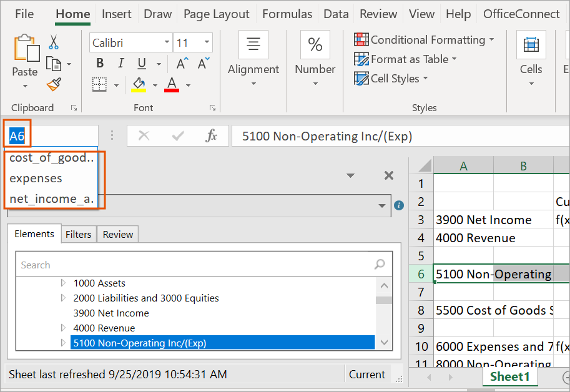Open Cell Styles menu
The height and width of the screenshot is (392, 570).
(x=391, y=79)
